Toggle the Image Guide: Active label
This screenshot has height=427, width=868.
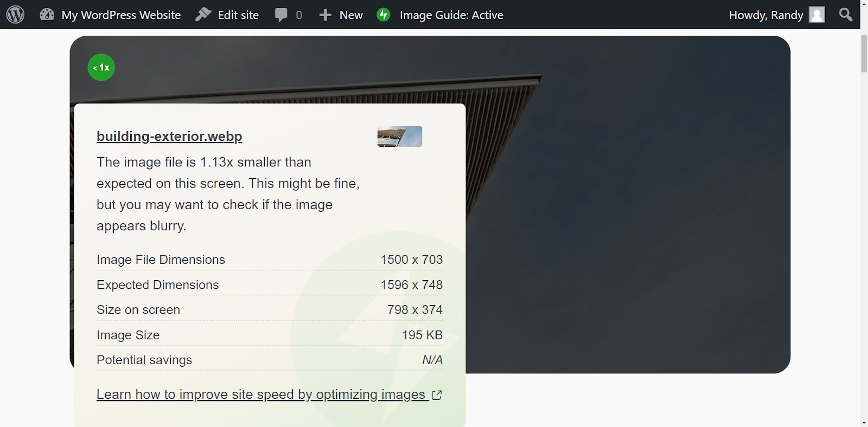(451, 15)
